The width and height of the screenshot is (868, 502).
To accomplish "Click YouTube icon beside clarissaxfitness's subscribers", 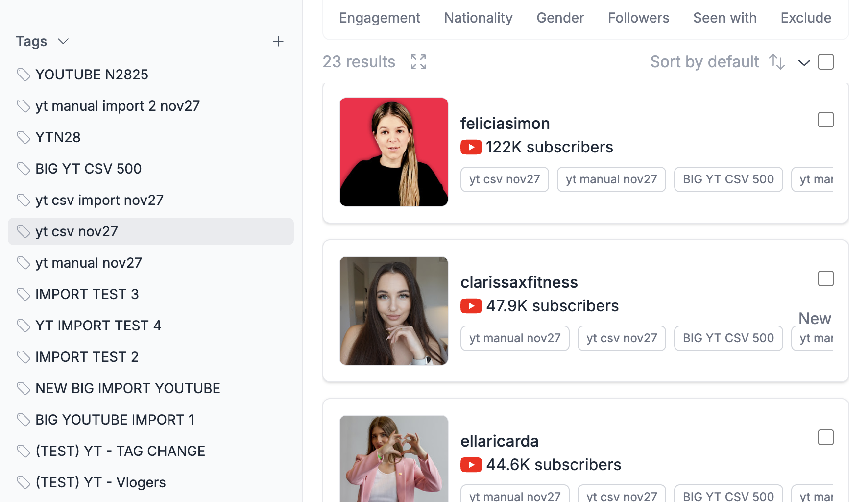I will click(x=471, y=306).
